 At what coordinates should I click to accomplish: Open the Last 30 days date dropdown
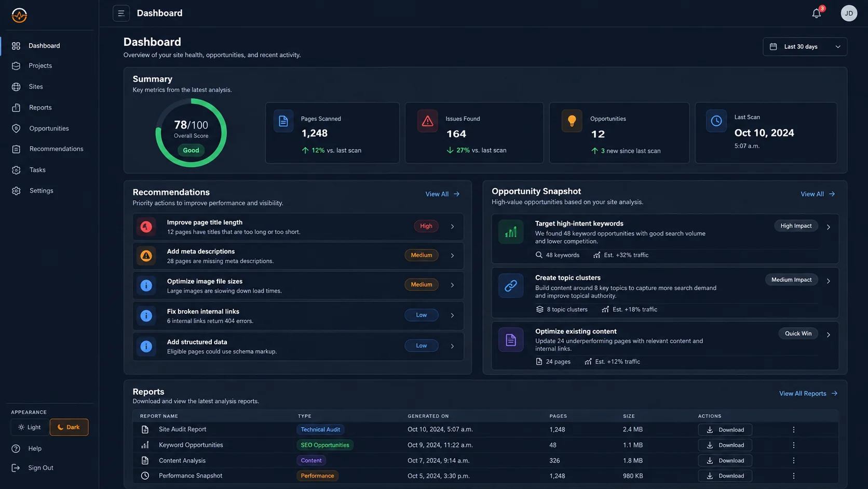click(805, 47)
